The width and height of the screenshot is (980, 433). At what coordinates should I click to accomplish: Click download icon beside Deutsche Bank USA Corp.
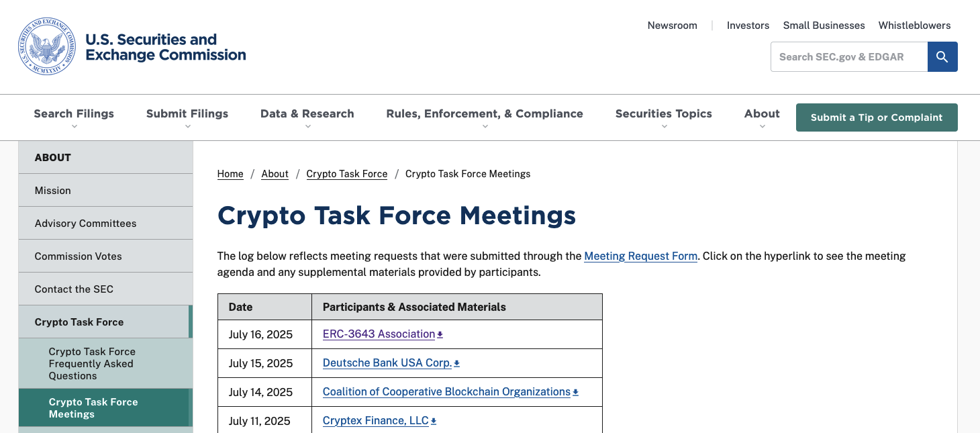tap(456, 363)
